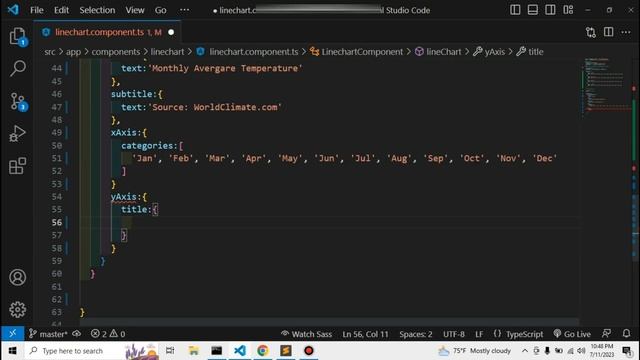Open the Run and Debug view
The height and width of the screenshot is (360, 640).
click(x=18, y=133)
